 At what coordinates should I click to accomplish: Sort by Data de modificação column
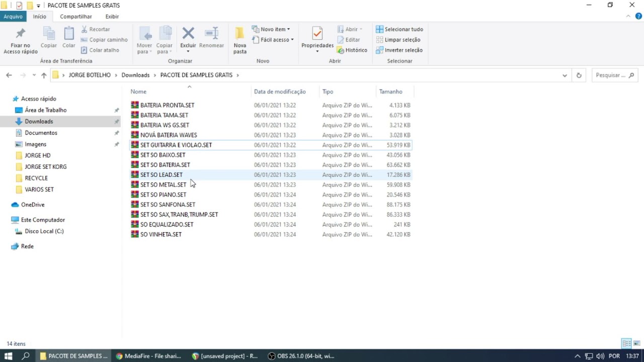click(x=280, y=92)
